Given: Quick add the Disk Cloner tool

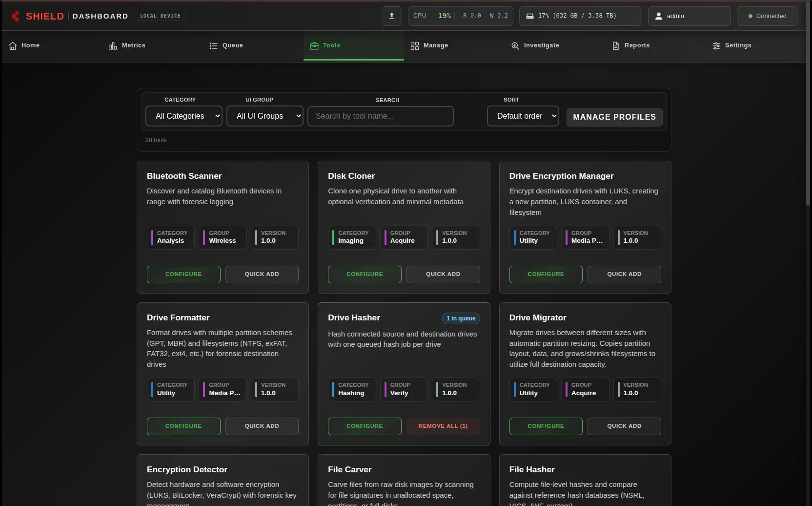Looking at the screenshot, I should 443,274.
